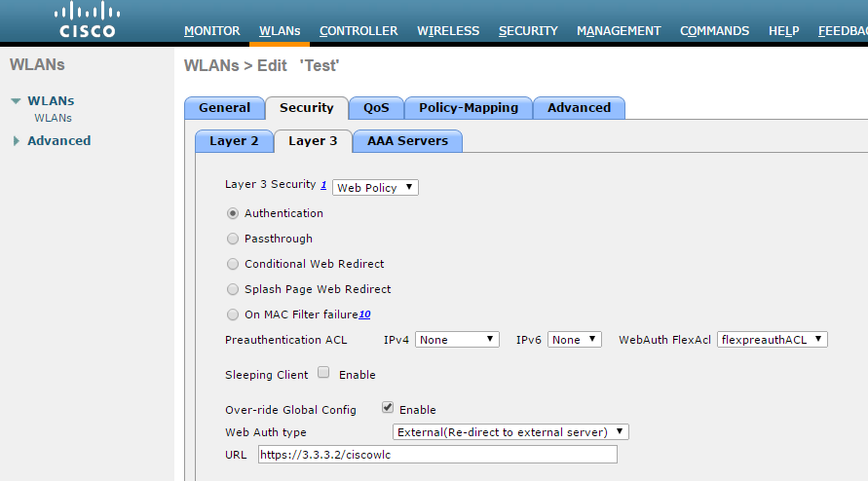The width and height of the screenshot is (868, 481).
Task: Click the Cisco logo
Action: [x=88, y=19]
